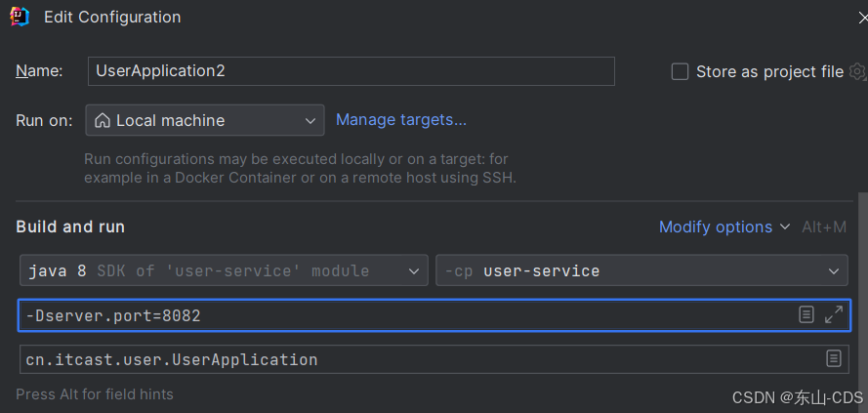Open the Modify options menu
Viewport: 868px width, 413px height.
[x=716, y=227]
